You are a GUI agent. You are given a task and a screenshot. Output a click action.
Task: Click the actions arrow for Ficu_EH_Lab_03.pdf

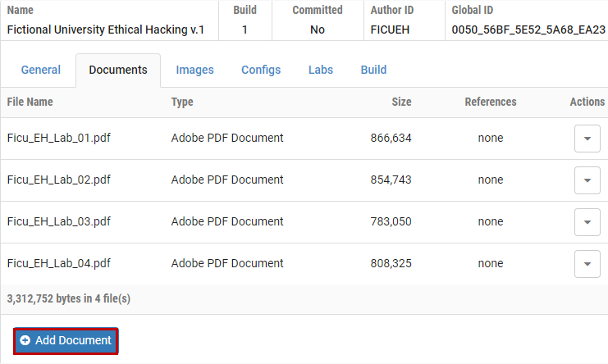pyautogui.click(x=587, y=222)
